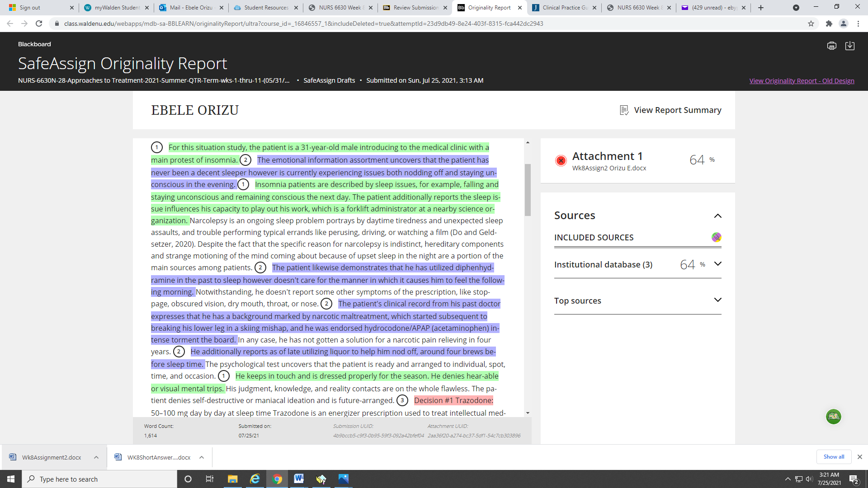The image size is (868, 488).
Task: Open Cortana from the taskbar
Action: tap(188, 479)
